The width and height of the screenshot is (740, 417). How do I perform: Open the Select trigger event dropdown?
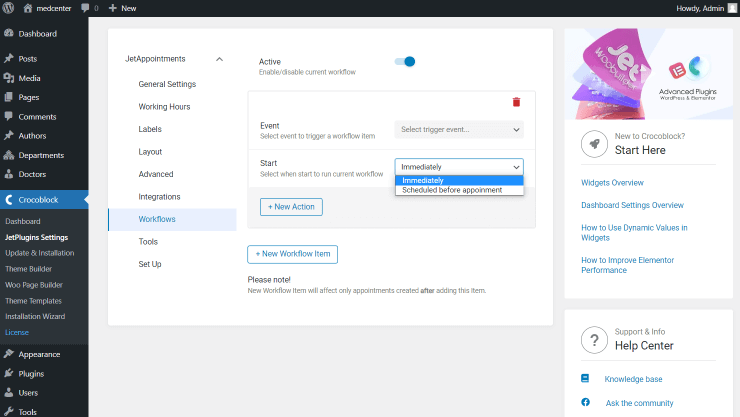(459, 129)
